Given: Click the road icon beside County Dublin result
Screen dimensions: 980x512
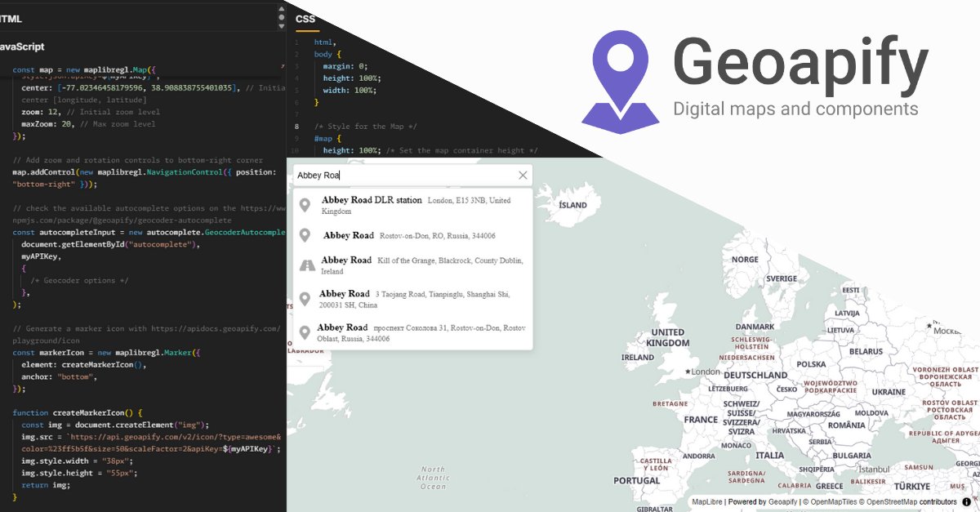Looking at the screenshot, I should pos(306,265).
